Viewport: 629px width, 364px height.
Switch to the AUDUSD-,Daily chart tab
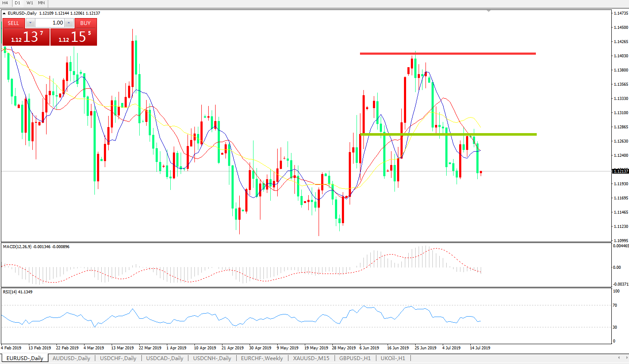(71, 358)
